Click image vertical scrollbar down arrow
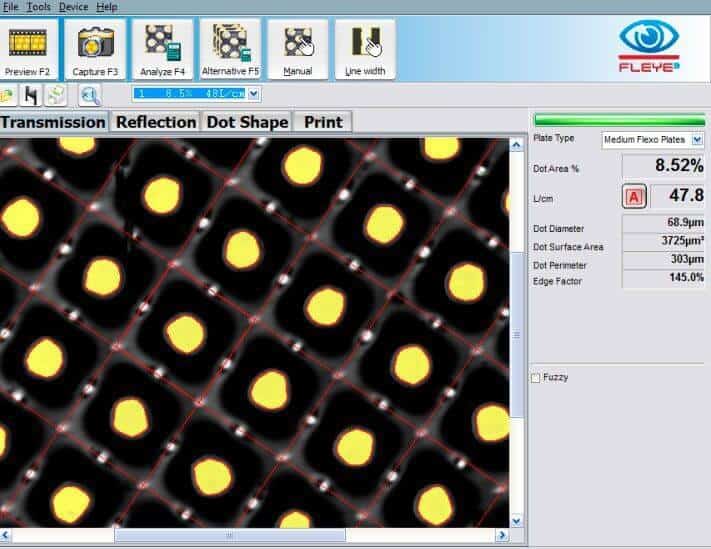The width and height of the screenshot is (711, 549). click(x=516, y=521)
